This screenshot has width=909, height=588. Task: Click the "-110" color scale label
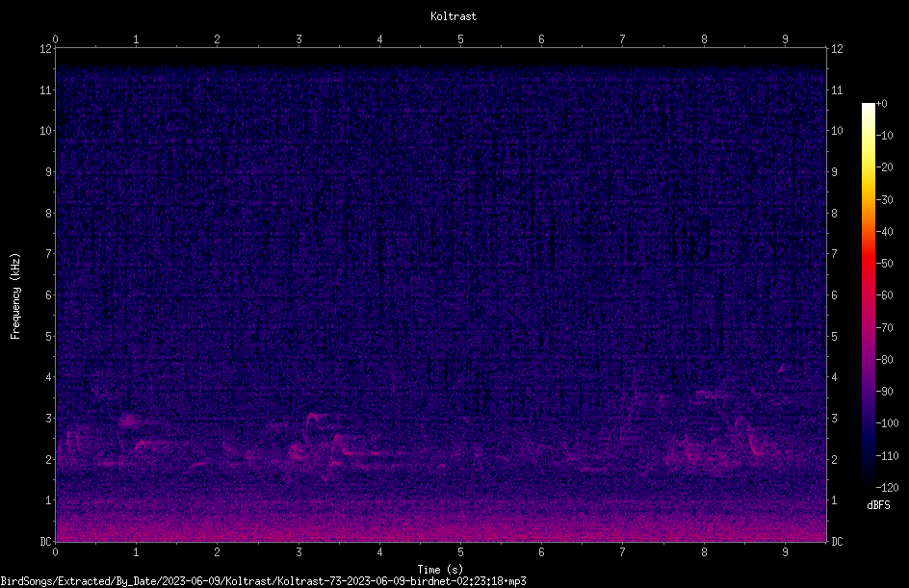pos(887,456)
